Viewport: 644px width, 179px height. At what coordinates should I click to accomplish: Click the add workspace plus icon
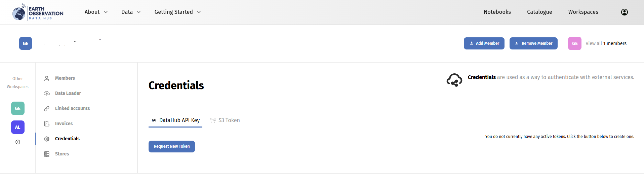click(x=18, y=142)
